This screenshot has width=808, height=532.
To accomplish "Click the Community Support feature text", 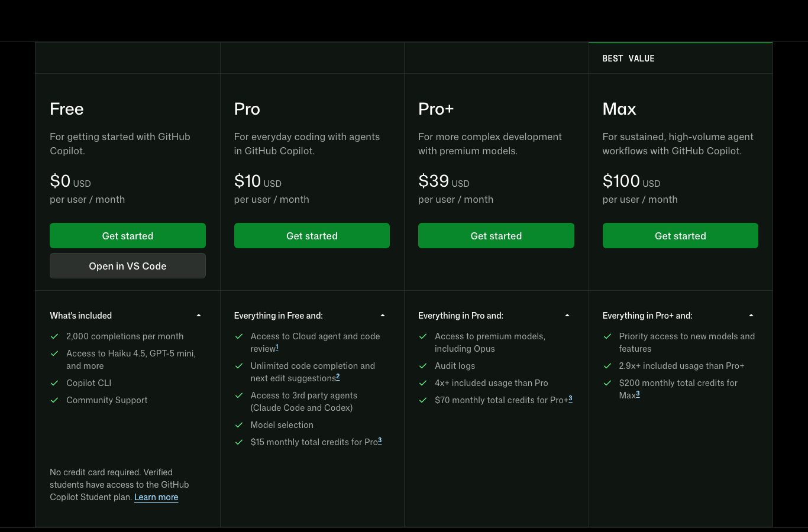I will (107, 400).
